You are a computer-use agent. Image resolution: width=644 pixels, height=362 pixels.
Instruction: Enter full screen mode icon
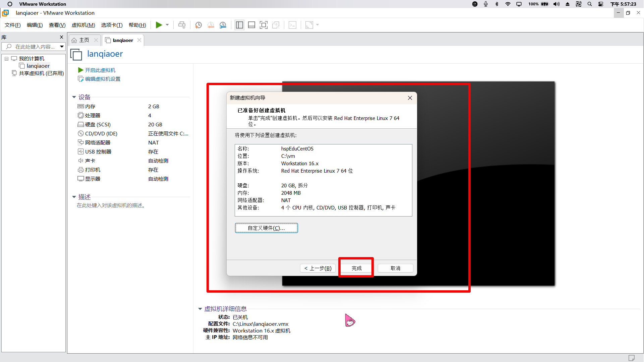[x=264, y=25]
